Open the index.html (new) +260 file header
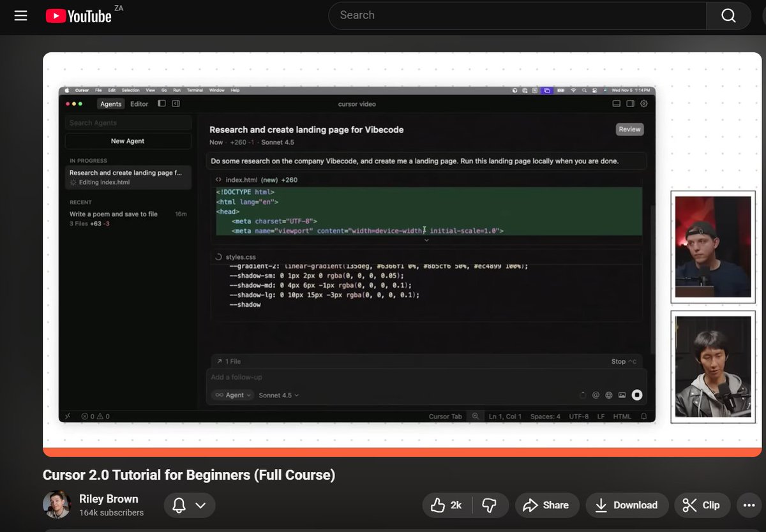Image resolution: width=766 pixels, height=532 pixels. 256,180
